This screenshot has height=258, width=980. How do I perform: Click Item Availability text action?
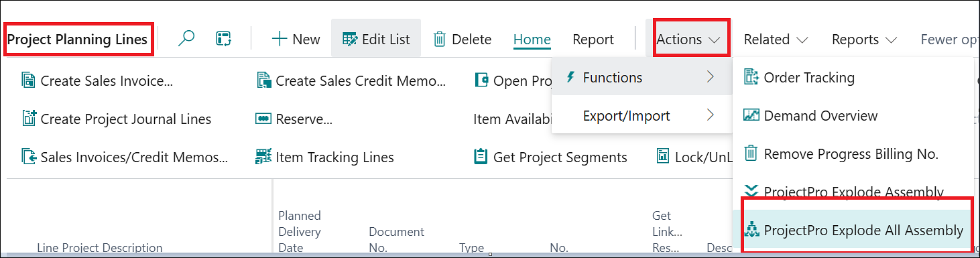coord(512,119)
